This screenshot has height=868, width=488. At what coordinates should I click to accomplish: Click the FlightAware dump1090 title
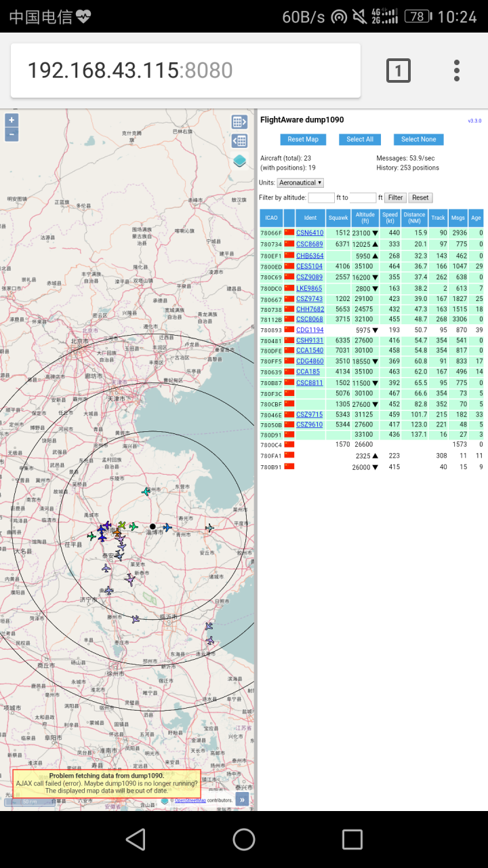coord(302,120)
